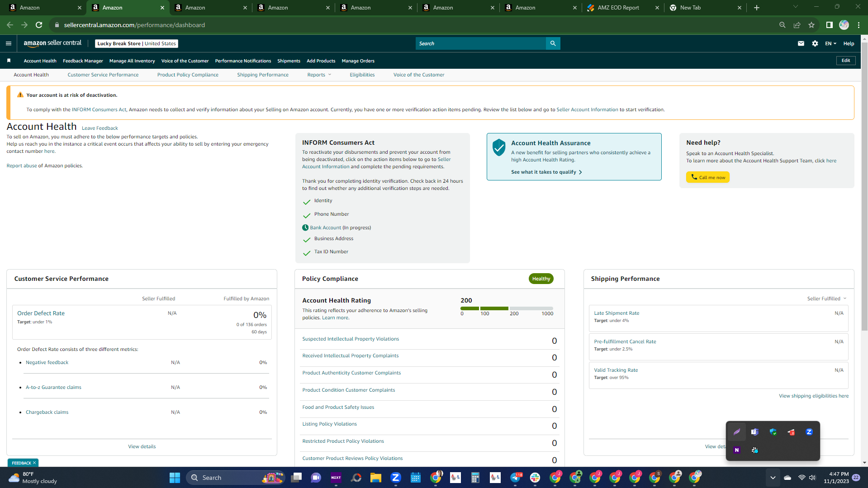The width and height of the screenshot is (868, 488).
Task: Open the Shipping Performance tab
Action: click(263, 75)
